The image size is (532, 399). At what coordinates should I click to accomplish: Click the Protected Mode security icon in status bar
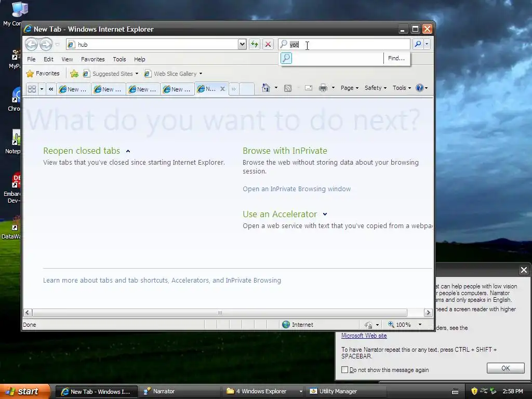[x=368, y=325]
